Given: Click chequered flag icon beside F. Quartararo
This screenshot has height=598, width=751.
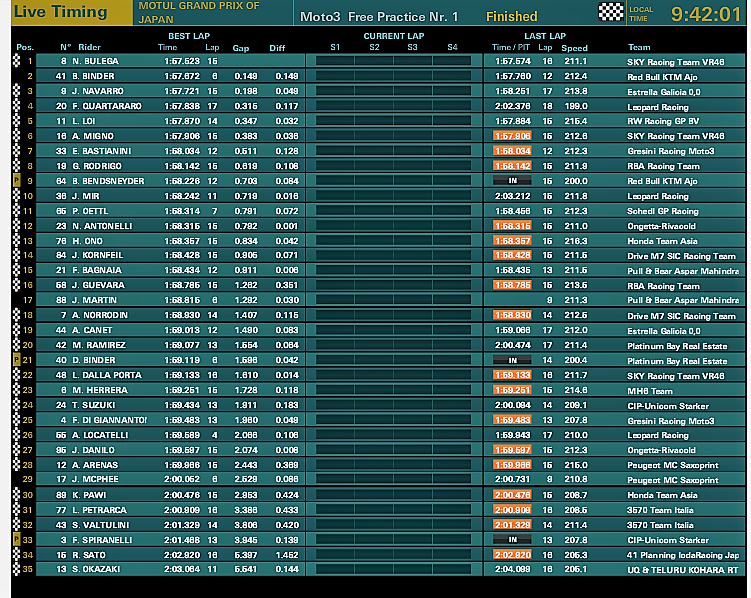Looking at the screenshot, I should [17, 105].
